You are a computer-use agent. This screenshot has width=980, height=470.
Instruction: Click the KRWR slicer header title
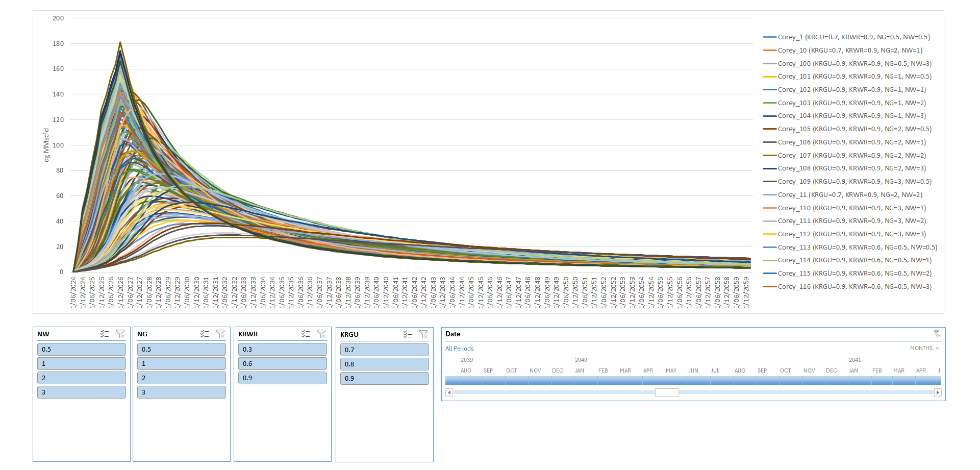pos(248,334)
